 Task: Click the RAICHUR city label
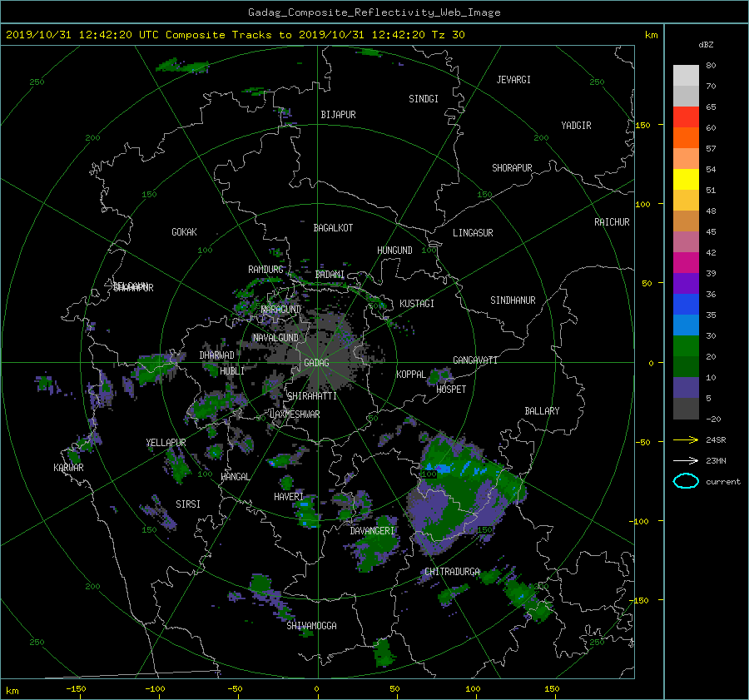[x=612, y=222]
